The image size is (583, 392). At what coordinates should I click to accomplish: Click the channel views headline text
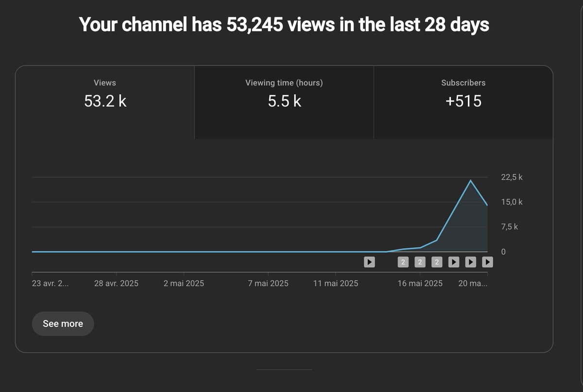click(x=284, y=24)
